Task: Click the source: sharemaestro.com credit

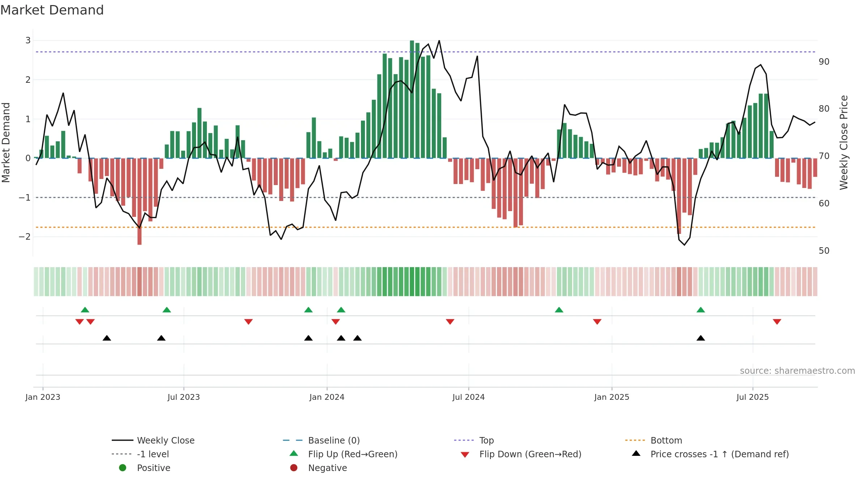Action: click(797, 371)
